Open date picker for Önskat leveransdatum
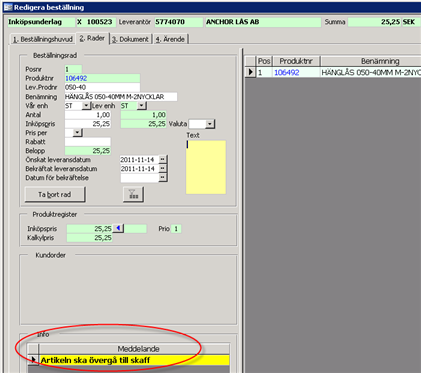421x373 pixels. pos(162,160)
